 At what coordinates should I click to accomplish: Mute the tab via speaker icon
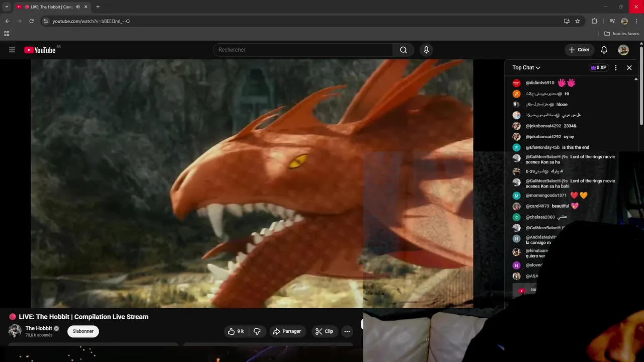[77, 7]
